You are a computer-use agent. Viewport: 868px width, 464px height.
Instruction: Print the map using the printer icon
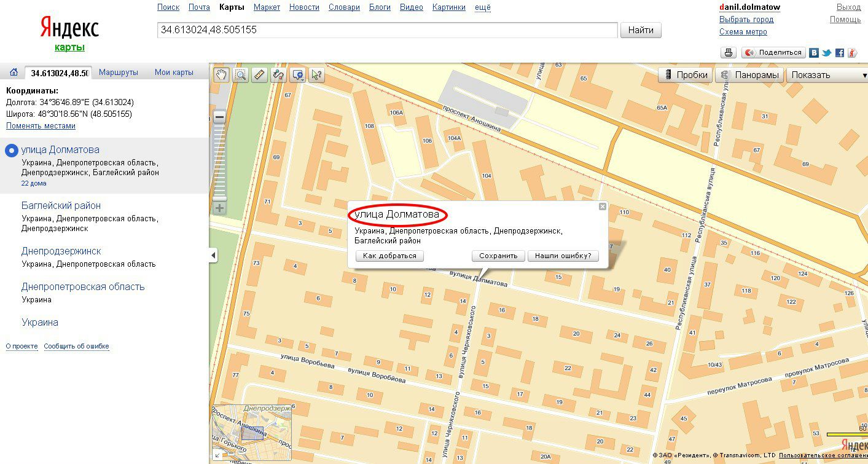pos(728,53)
